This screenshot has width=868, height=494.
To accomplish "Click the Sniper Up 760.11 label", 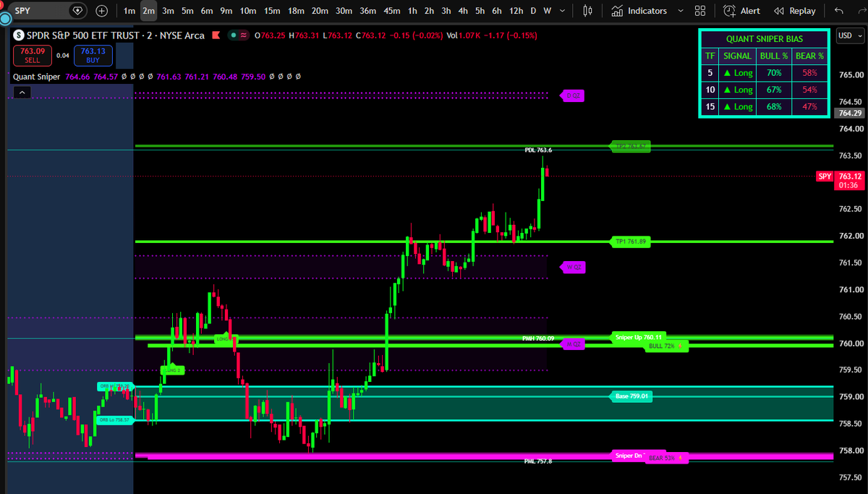I will point(639,337).
